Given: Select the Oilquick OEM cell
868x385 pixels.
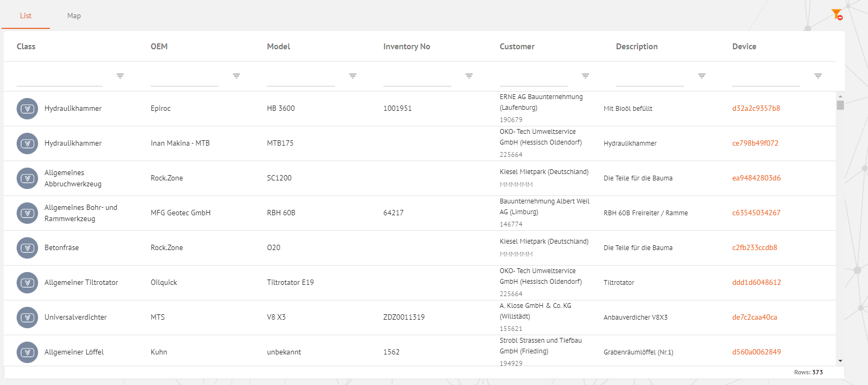Looking at the screenshot, I should tap(164, 282).
